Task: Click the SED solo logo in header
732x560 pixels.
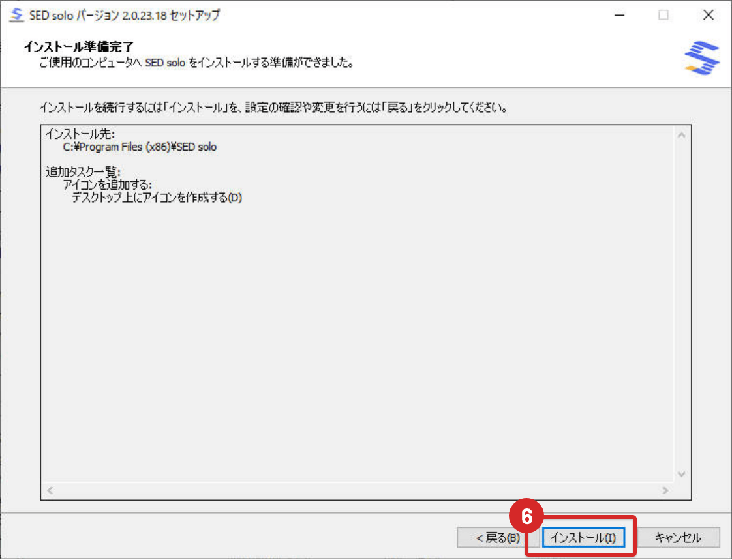Action: pos(701,58)
